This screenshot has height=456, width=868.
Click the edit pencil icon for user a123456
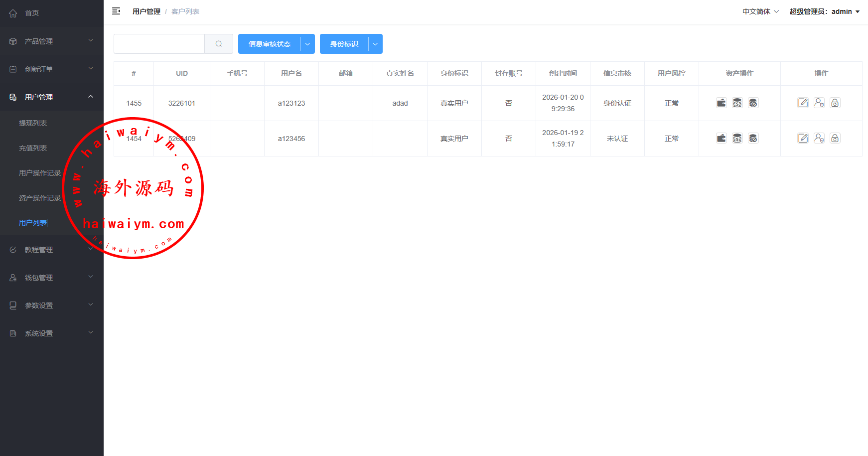click(803, 139)
